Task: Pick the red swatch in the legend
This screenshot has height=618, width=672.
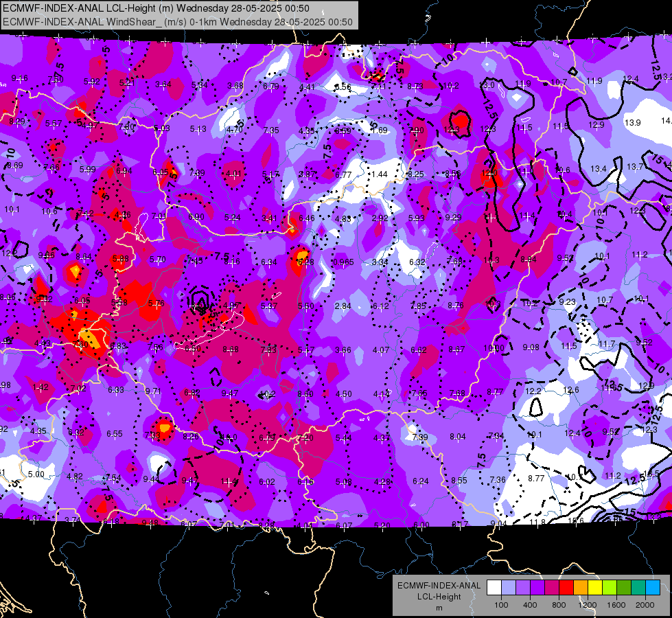Action: (566, 587)
